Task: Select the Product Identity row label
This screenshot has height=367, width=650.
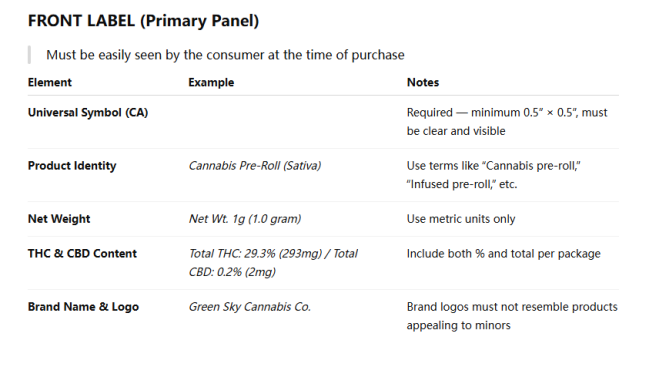Action: (x=72, y=166)
